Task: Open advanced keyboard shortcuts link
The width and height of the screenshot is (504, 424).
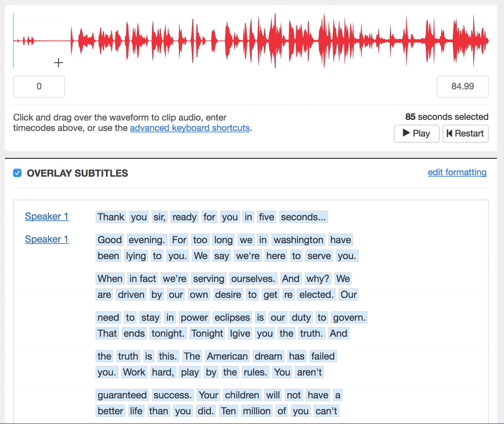Action: [x=190, y=128]
